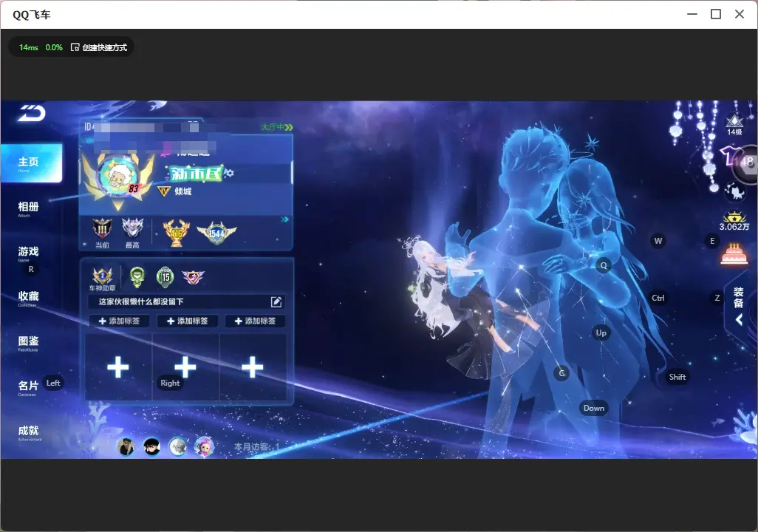
Task: Click the Down key overlay
Action: 594,408
